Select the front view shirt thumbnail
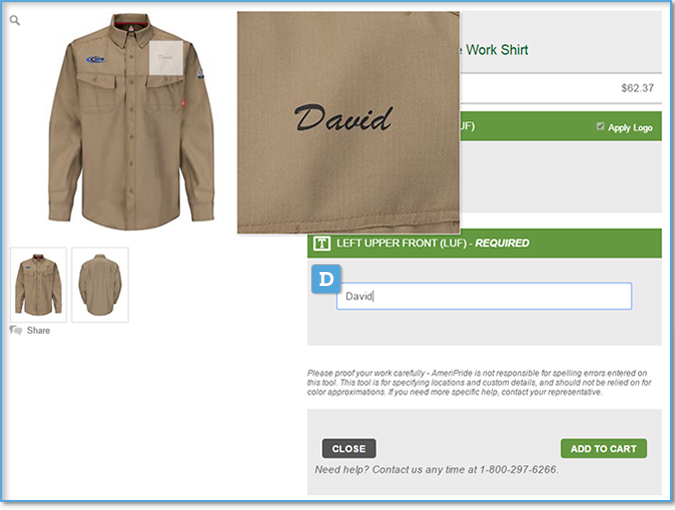The image size is (675, 510). (x=38, y=284)
